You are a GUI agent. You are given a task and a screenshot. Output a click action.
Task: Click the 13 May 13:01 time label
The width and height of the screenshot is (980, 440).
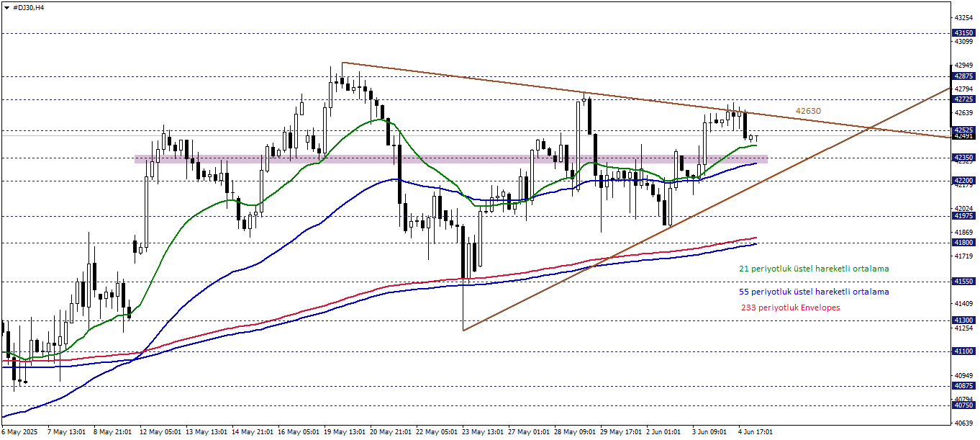click(x=206, y=432)
